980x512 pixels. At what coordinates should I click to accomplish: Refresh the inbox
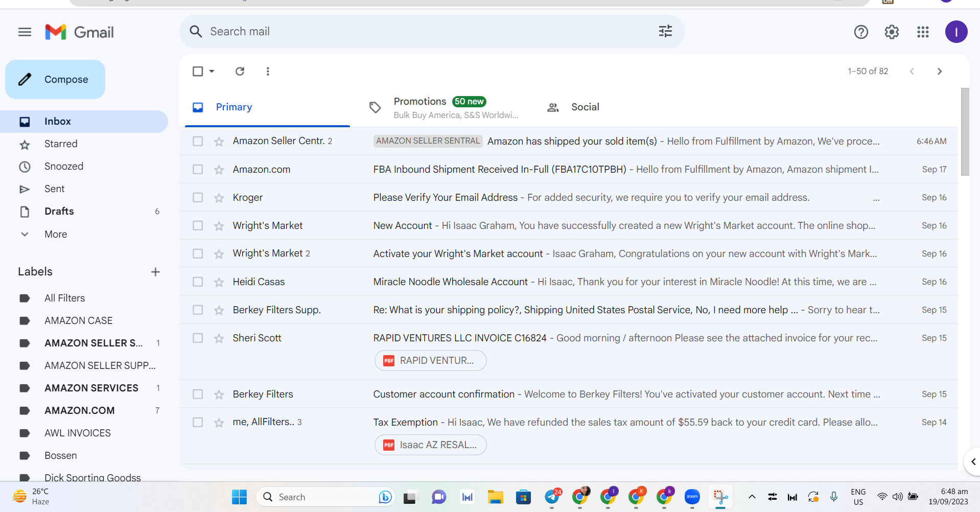click(x=240, y=71)
